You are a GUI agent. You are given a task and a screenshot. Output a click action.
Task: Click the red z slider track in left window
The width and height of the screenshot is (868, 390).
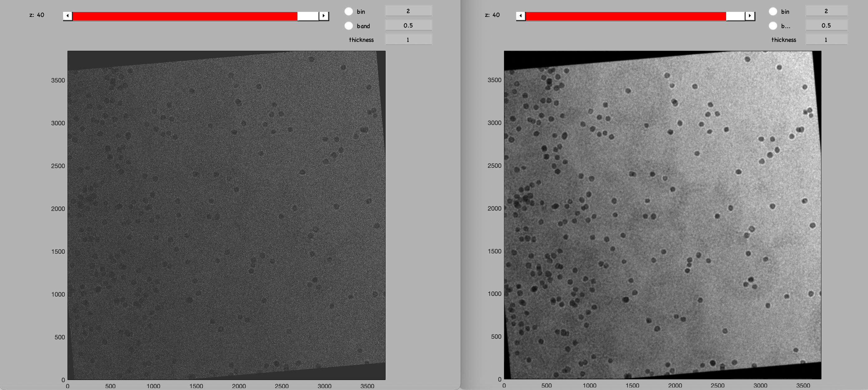click(x=185, y=16)
